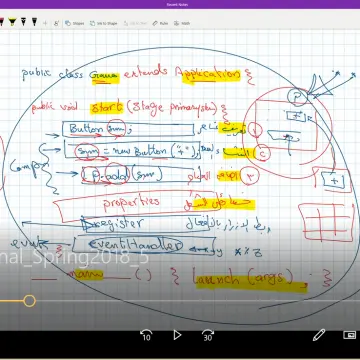Toggle the touch drawing icon next to the plus
This screenshot has width=360, height=360.
(x=56, y=23)
